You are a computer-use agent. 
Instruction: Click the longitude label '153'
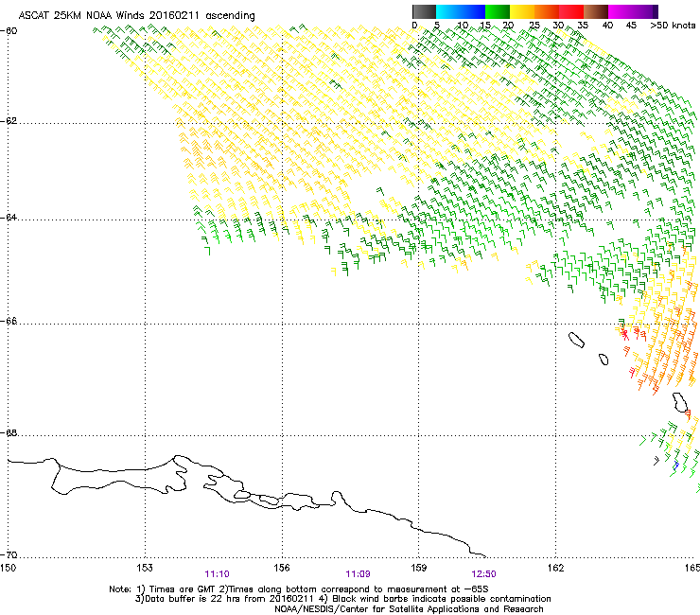(x=145, y=568)
